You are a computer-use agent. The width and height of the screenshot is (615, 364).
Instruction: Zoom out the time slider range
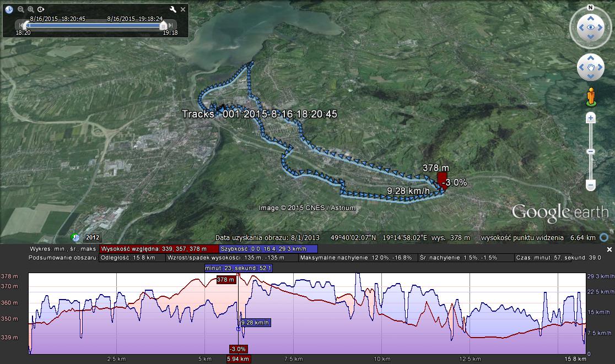click(x=20, y=9)
